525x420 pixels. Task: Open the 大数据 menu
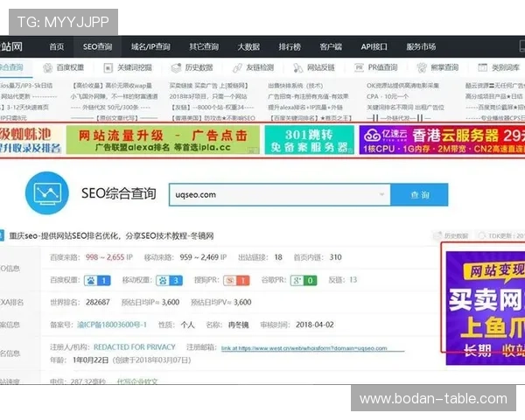pyautogui.click(x=248, y=46)
